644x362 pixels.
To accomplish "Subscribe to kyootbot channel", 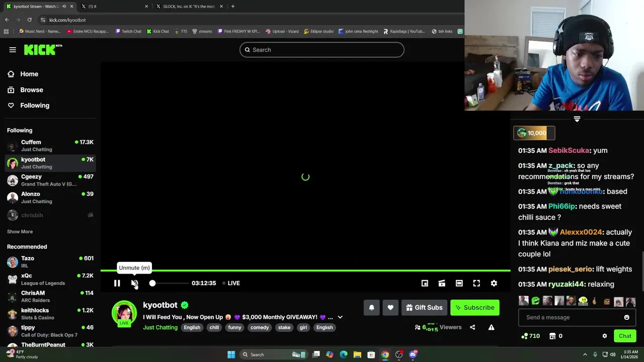I will tap(475, 308).
